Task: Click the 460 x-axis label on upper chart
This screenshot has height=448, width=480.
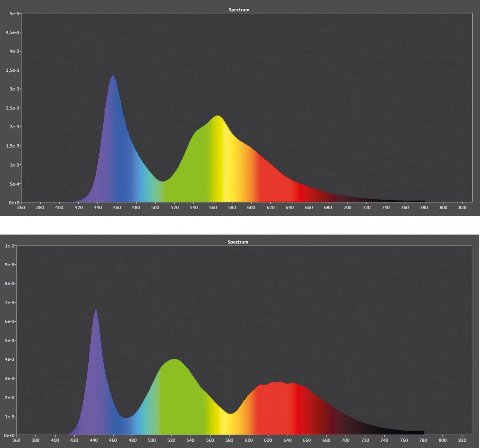Action: (x=117, y=207)
